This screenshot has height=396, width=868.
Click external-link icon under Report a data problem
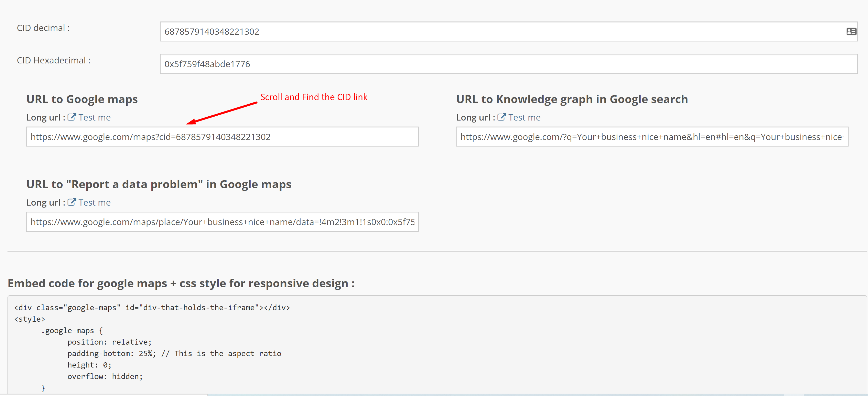(x=71, y=202)
